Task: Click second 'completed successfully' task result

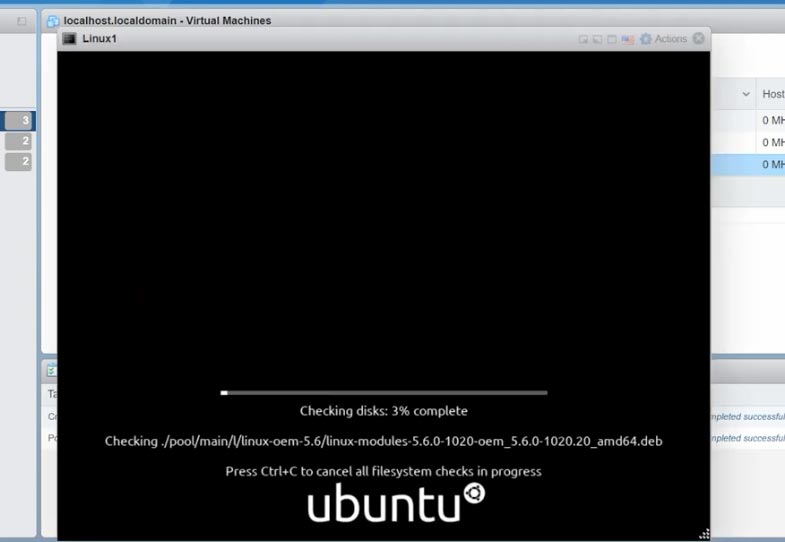Action: point(748,438)
